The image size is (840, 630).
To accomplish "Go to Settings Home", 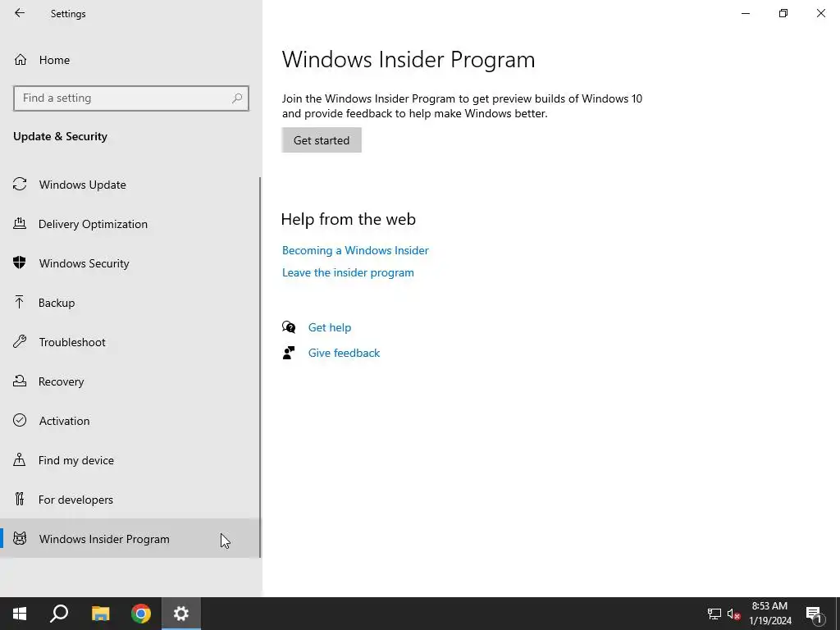I will (130, 59).
